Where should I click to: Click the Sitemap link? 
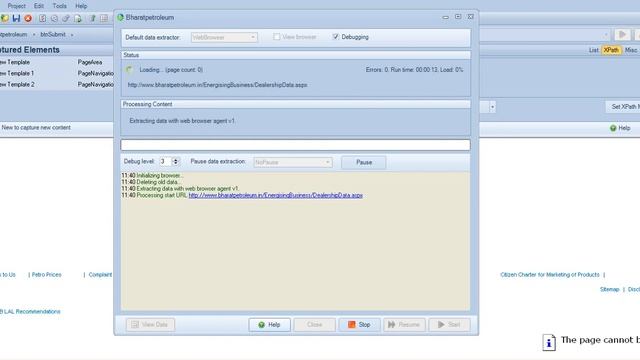pos(609,289)
